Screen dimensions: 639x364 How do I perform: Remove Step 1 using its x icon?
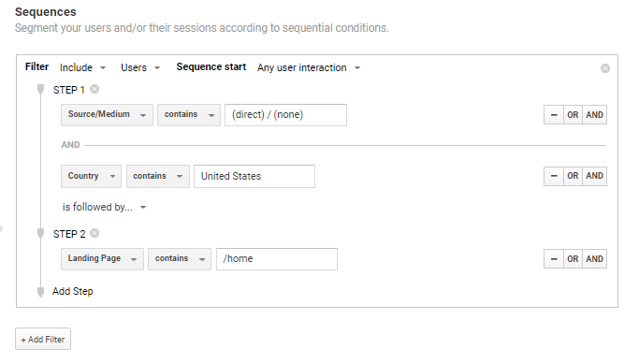point(94,89)
